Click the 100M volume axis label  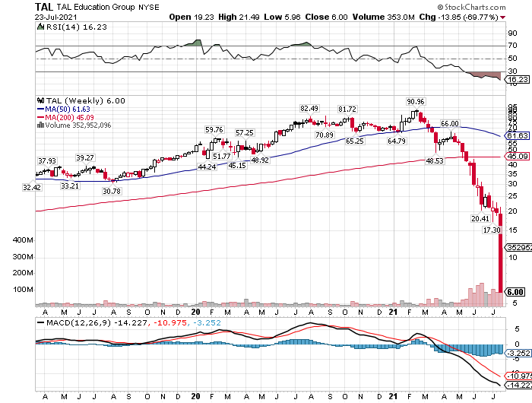coord(23,290)
